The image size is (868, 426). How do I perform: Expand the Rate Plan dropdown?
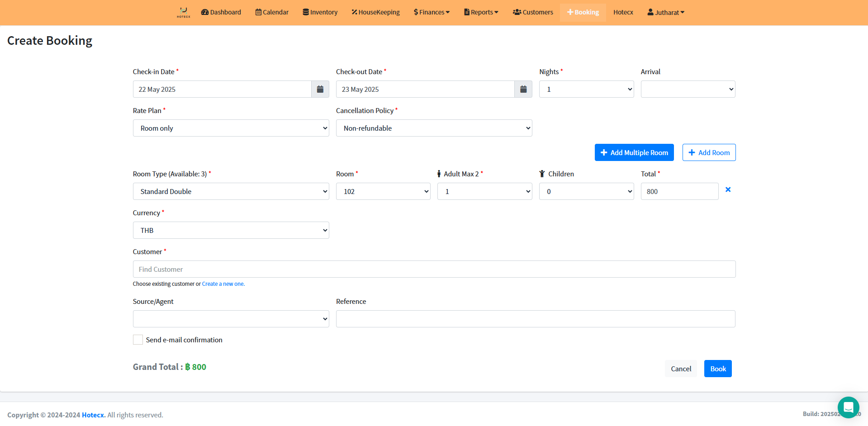231,128
